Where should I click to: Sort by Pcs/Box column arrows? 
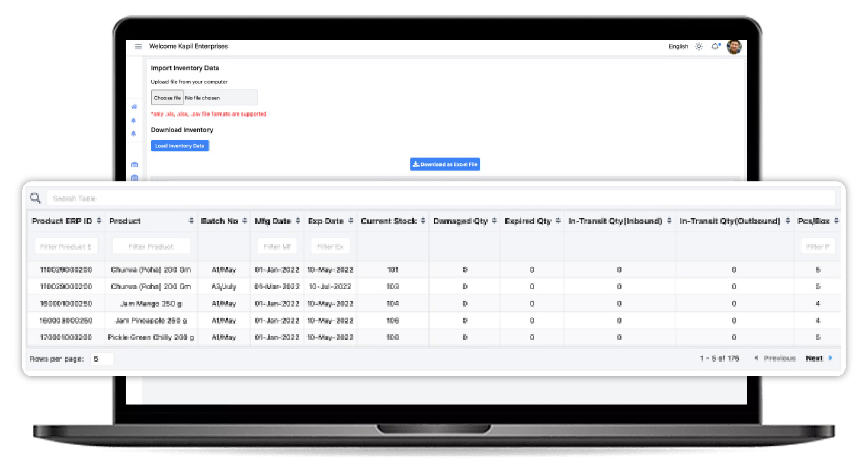(x=836, y=221)
